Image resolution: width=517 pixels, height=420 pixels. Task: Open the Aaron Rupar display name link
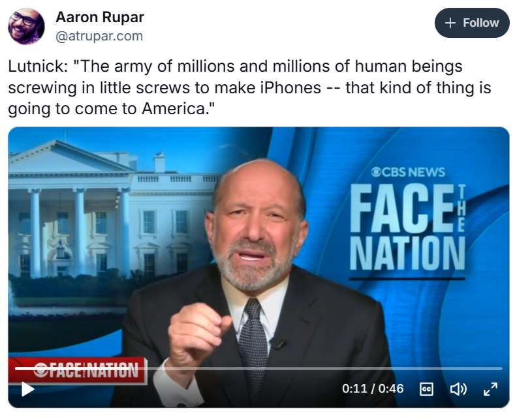100,17
